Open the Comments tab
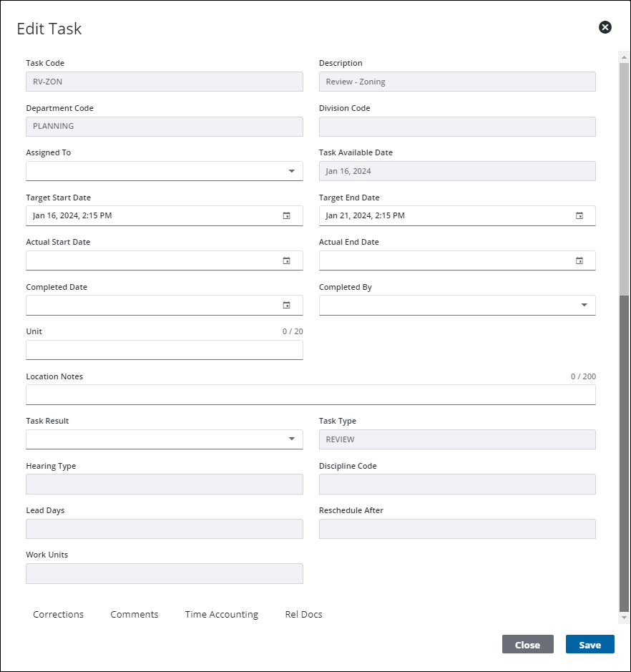The height and width of the screenshot is (672, 631). [x=134, y=614]
